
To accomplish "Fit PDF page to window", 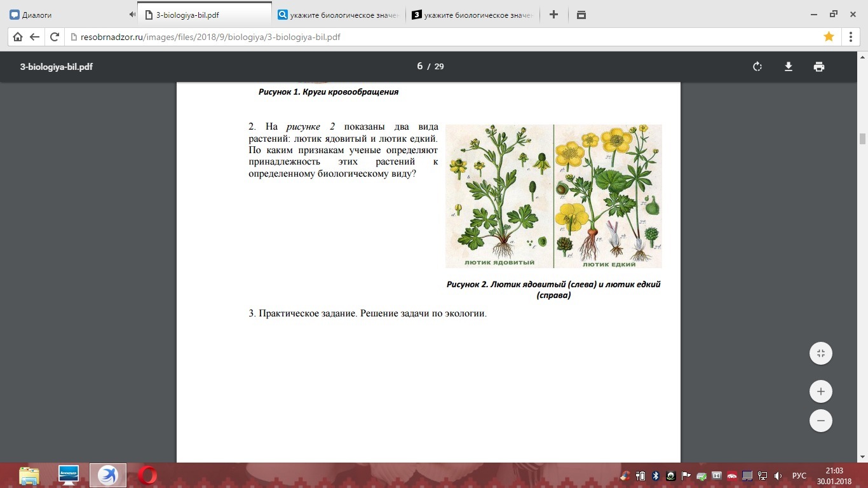I will (821, 353).
